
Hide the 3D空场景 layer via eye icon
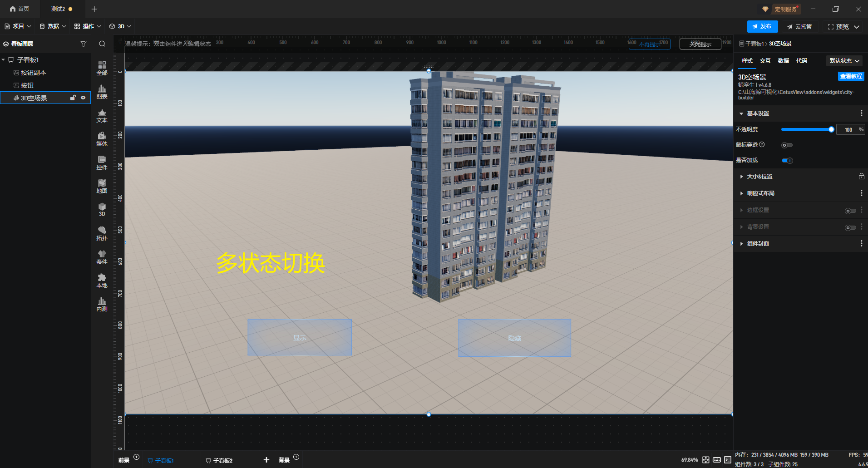pos(83,98)
